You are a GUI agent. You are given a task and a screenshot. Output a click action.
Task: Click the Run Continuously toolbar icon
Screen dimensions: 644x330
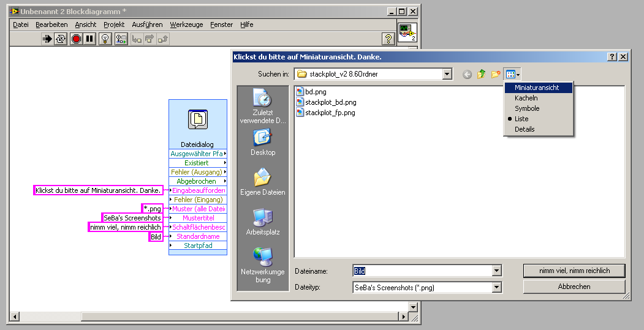point(61,39)
